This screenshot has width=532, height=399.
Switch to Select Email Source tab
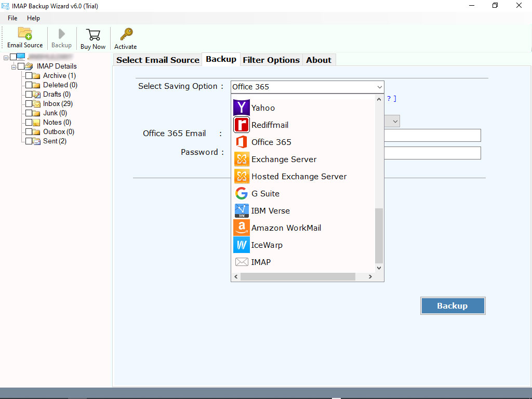point(158,60)
